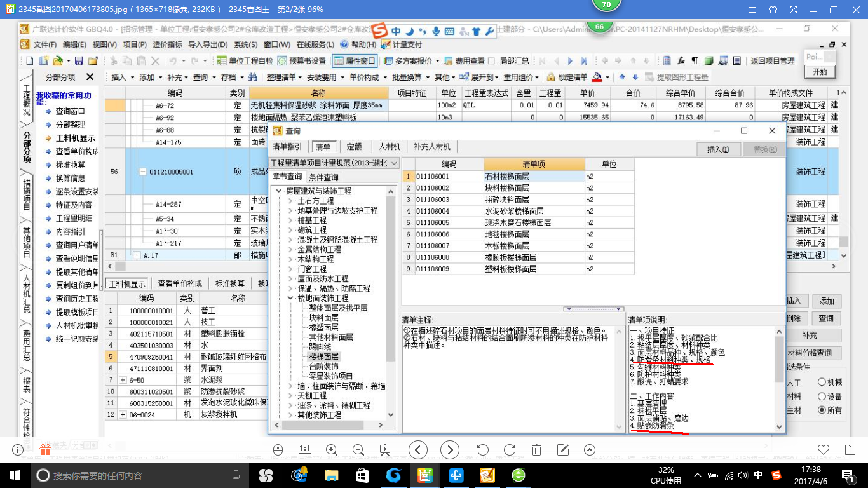Click the binoculars find icon in toolbar
This screenshot has width=868, height=488.
[x=252, y=77]
